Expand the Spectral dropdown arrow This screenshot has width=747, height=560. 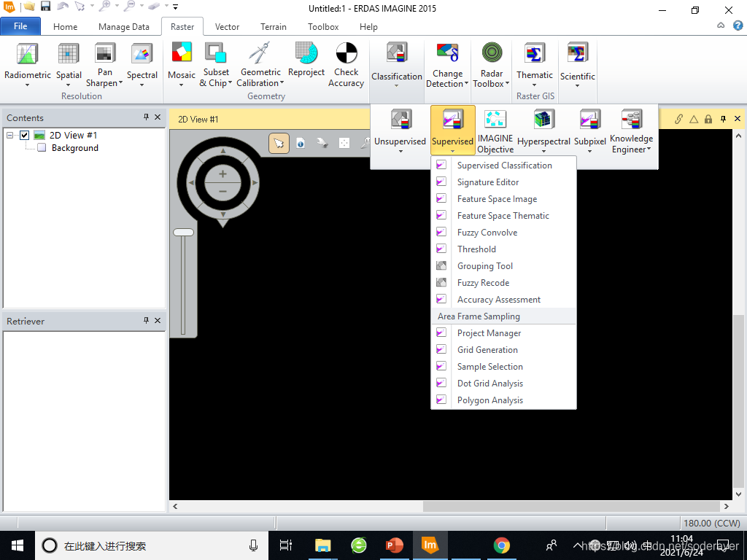142,85
